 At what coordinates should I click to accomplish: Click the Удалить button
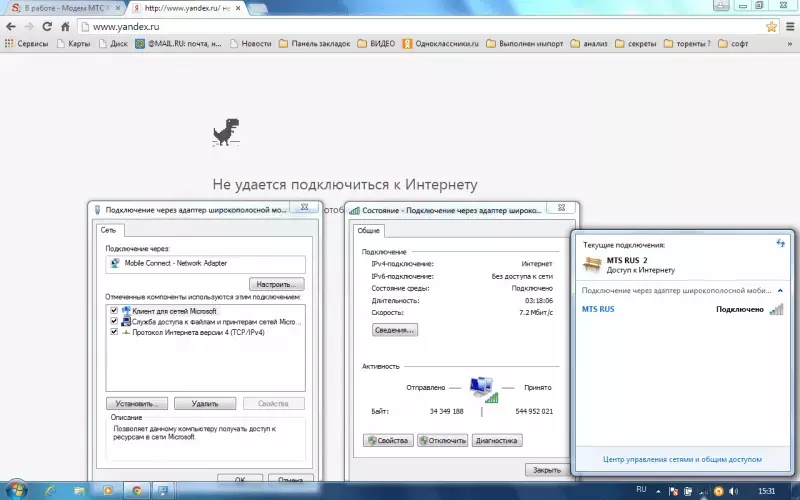(205, 404)
